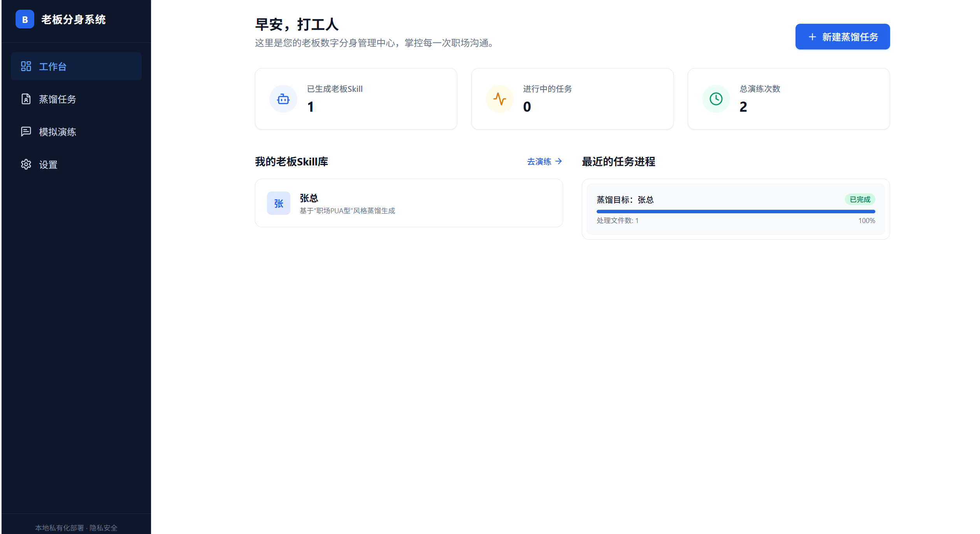Screen dimensions: 980x534
Task: Select the 蒸馏目标：张总 task entry
Action: click(x=625, y=200)
